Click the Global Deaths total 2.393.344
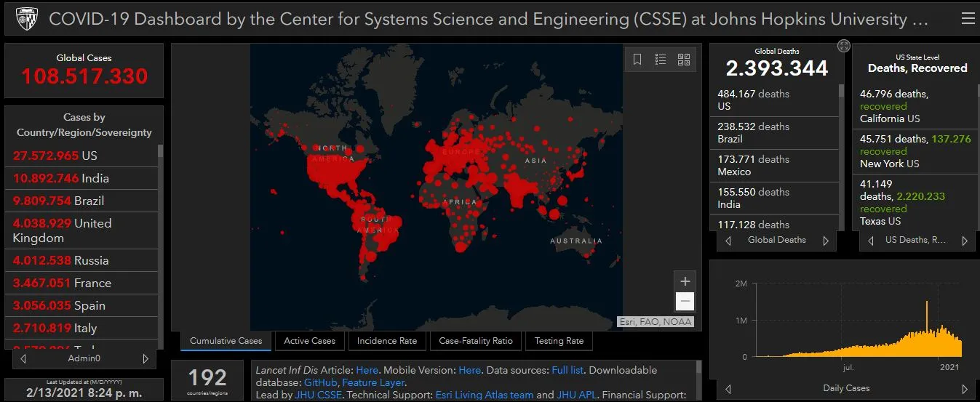 (777, 68)
